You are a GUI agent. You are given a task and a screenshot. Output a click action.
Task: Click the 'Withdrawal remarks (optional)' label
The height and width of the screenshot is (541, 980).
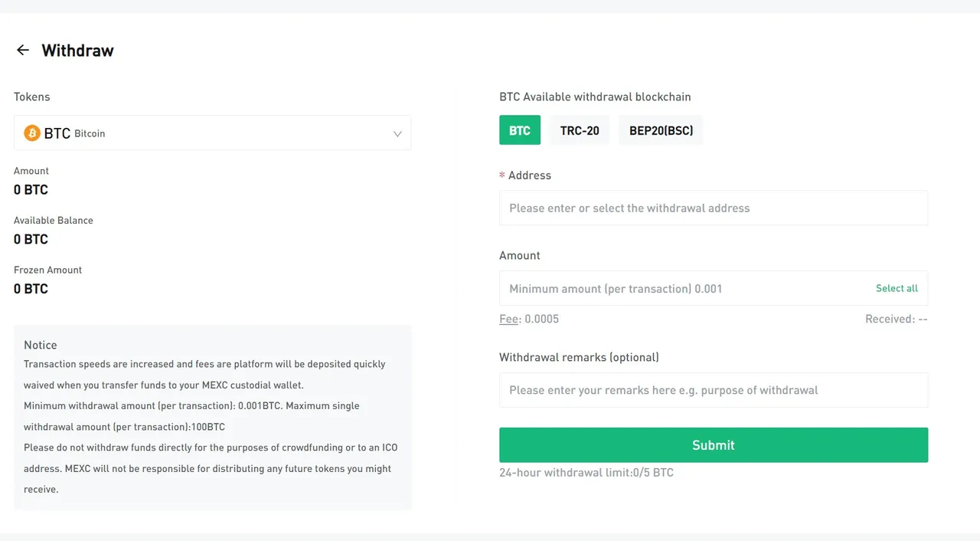tap(579, 357)
